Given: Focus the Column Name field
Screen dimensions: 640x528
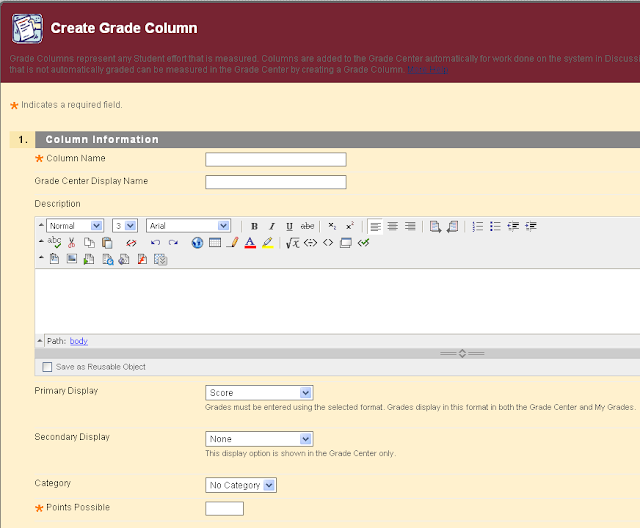Looking at the screenshot, I should point(276,159).
